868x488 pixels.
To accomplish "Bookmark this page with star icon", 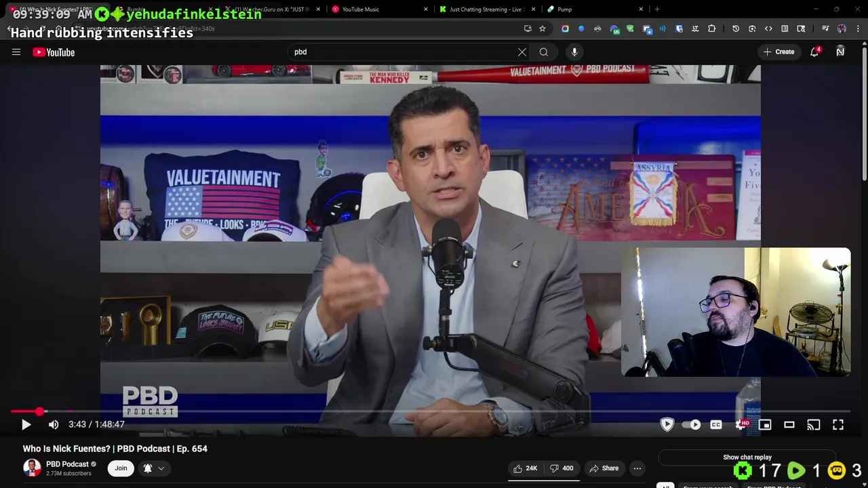I will 542,28.
